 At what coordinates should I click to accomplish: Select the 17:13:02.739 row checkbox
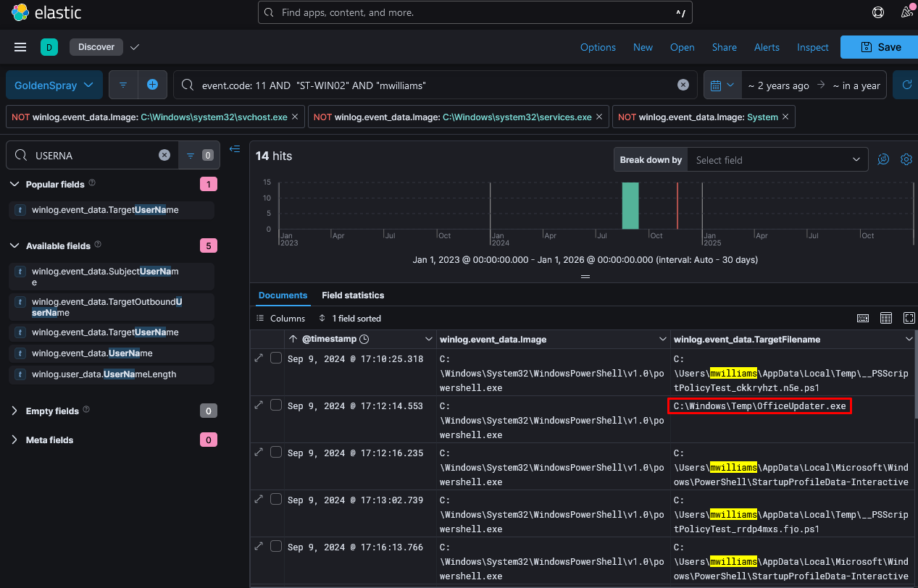[x=276, y=500]
